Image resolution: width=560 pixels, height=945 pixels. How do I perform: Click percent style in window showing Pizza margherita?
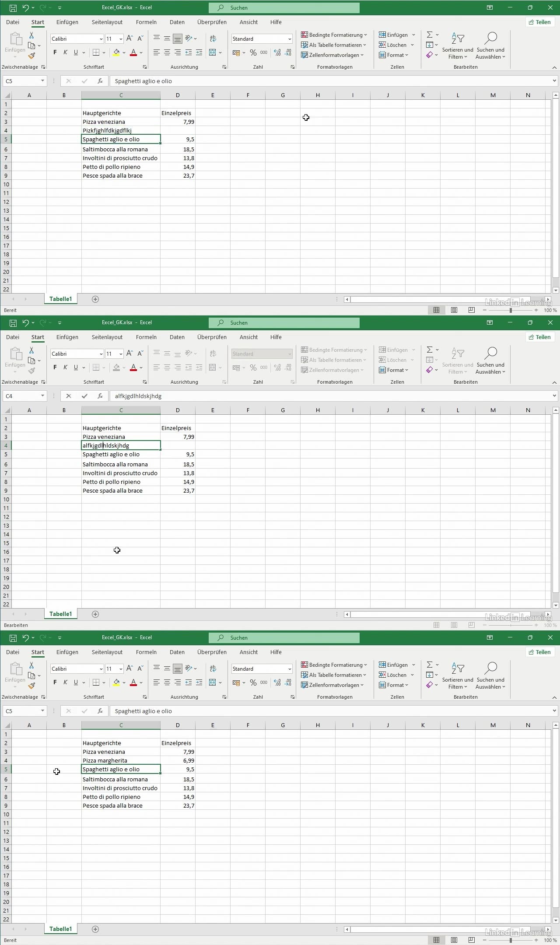coord(253,682)
